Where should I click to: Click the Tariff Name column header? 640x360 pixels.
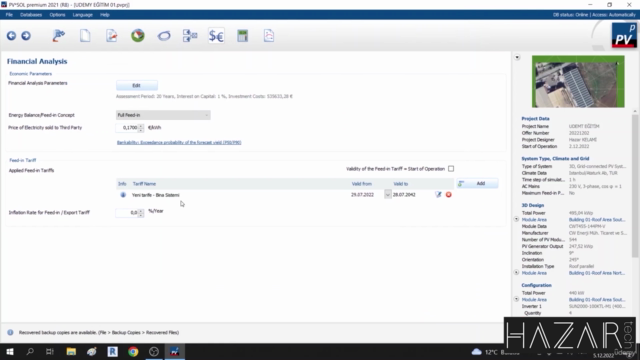point(144,184)
